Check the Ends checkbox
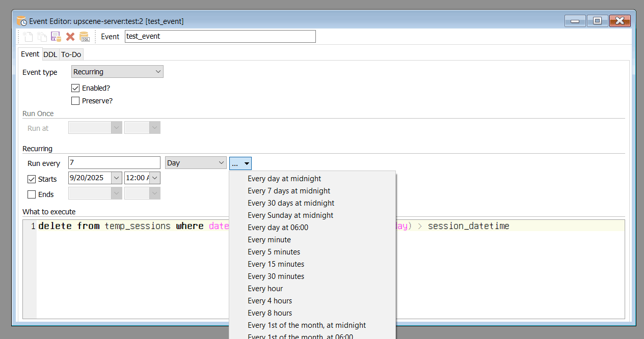 31,194
